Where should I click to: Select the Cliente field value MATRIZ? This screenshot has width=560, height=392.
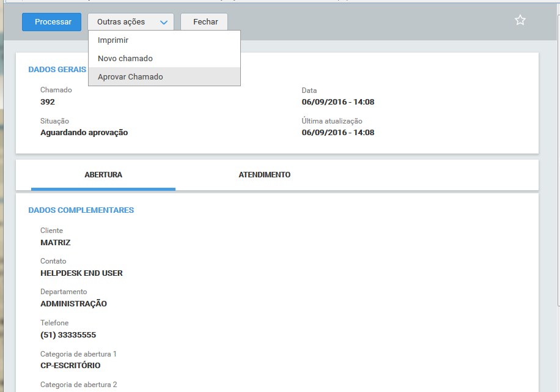pyautogui.click(x=56, y=242)
